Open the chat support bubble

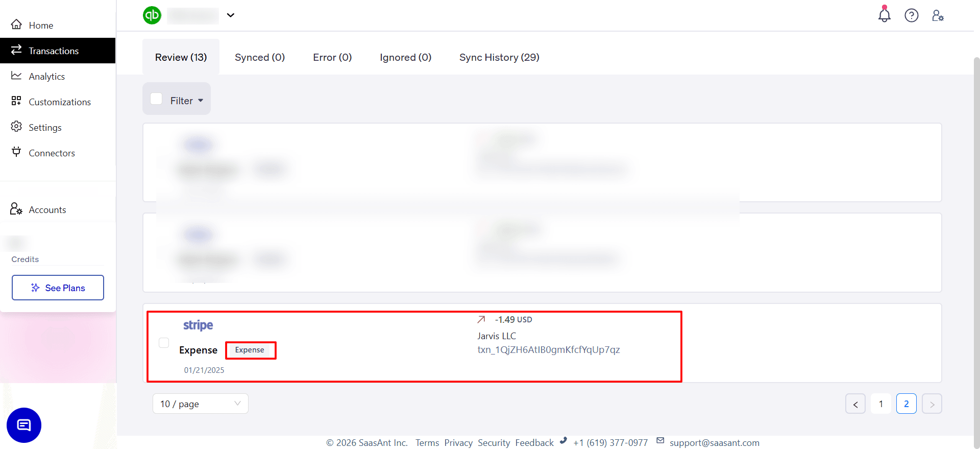[24, 425]
